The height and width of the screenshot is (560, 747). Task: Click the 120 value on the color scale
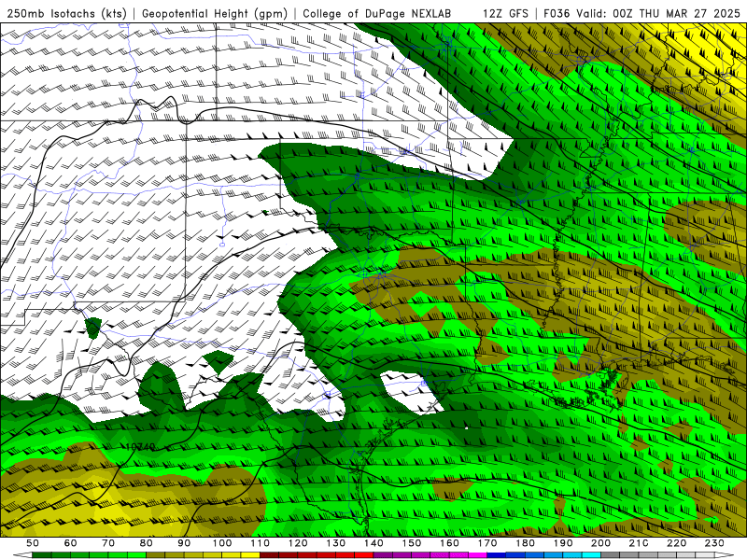point(298,543)
